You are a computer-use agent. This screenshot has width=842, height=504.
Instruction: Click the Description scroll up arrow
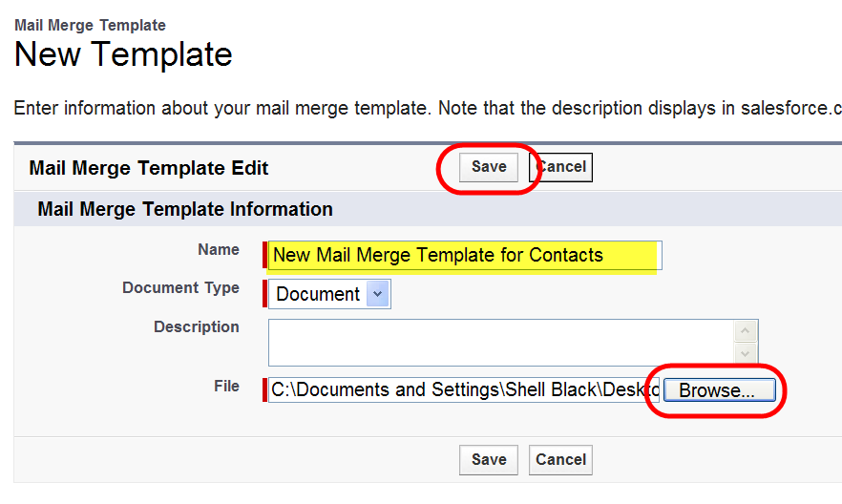point(746,331)
